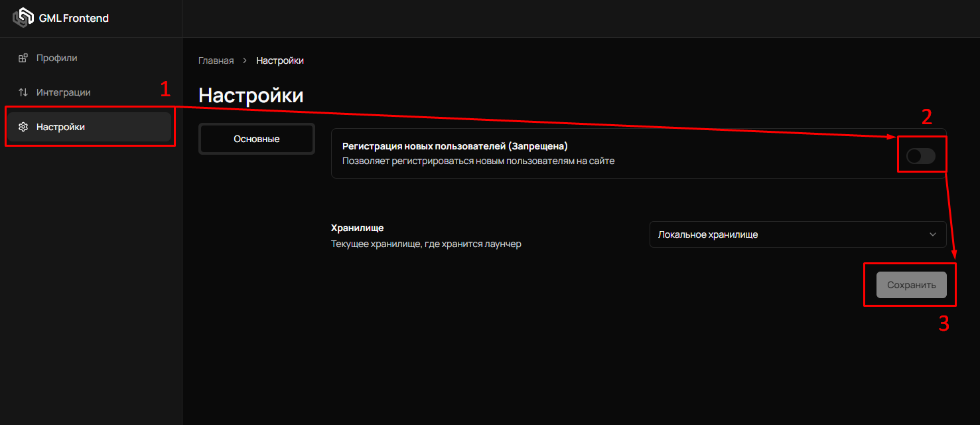This screenshot has height=425, width=980.
Task: Click the chevron on the Локальное хранилище selector
Action: pos(934,234)
